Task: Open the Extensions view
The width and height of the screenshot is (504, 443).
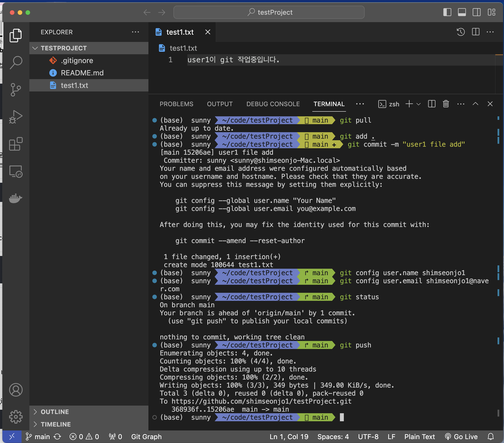Action: [16, 144]
